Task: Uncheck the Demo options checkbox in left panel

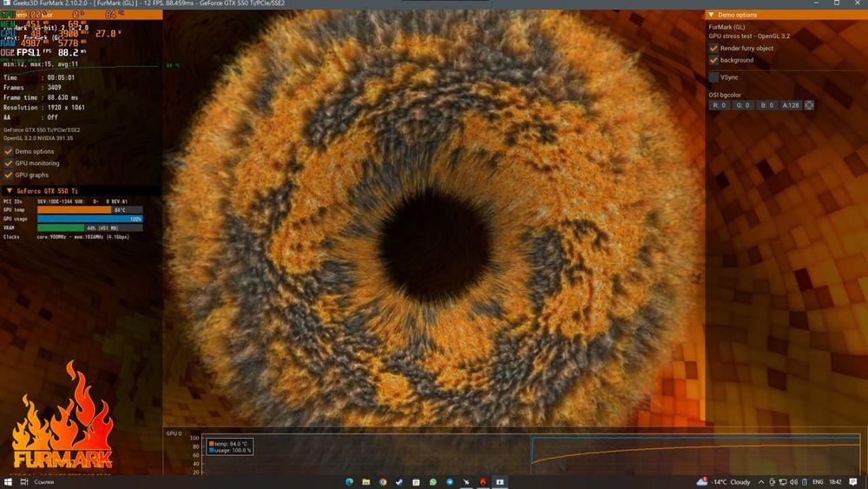Action: pyautogui.click(x=9, y=151)
